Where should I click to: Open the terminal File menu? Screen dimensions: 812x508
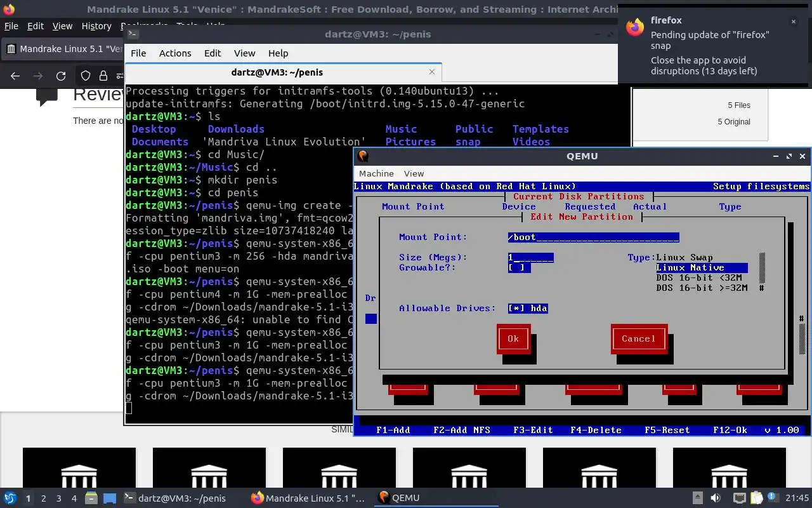click(138, 53)
